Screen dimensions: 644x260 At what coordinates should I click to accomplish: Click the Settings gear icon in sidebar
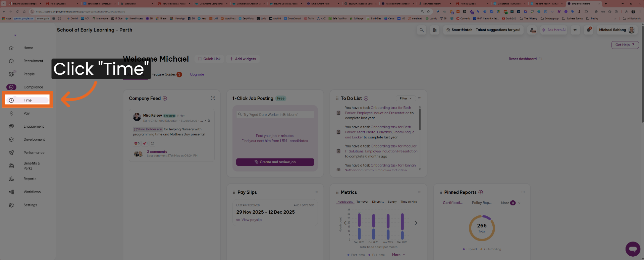point(11,205)
